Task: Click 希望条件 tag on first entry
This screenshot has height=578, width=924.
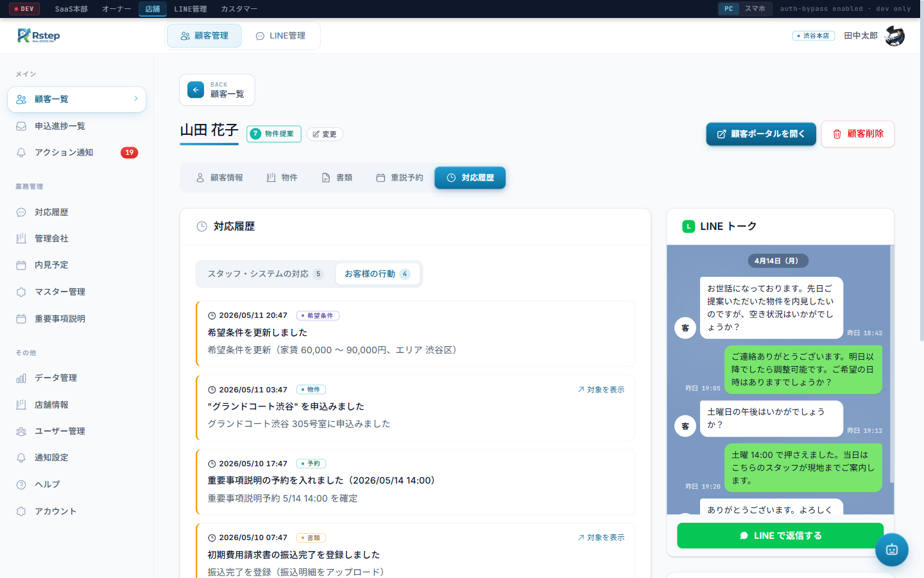Action: pos(318,315)
